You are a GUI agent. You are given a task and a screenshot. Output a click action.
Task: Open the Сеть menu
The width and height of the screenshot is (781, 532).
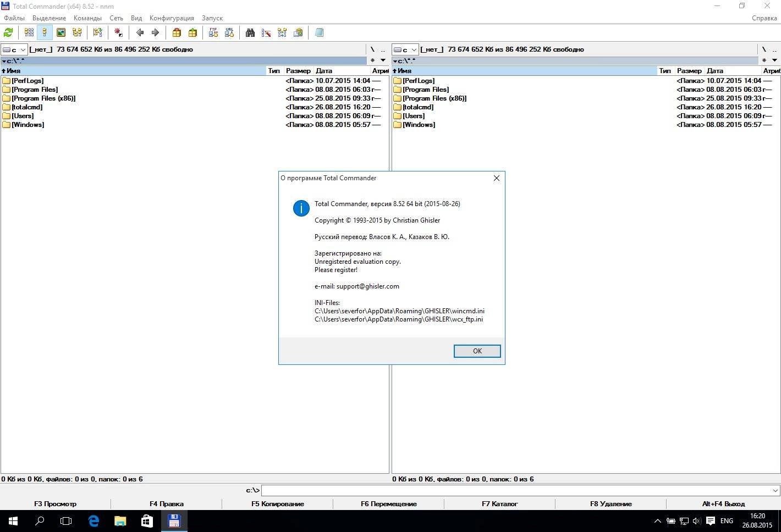click(116, 18)
